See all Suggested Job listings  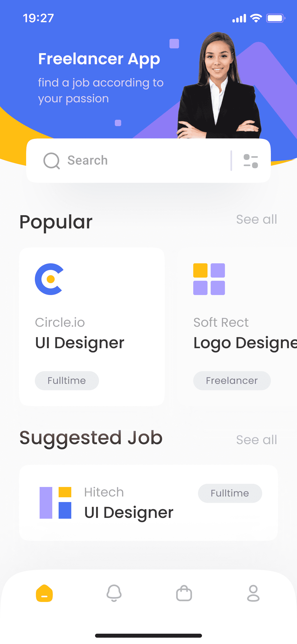click(x=257, y=440)
